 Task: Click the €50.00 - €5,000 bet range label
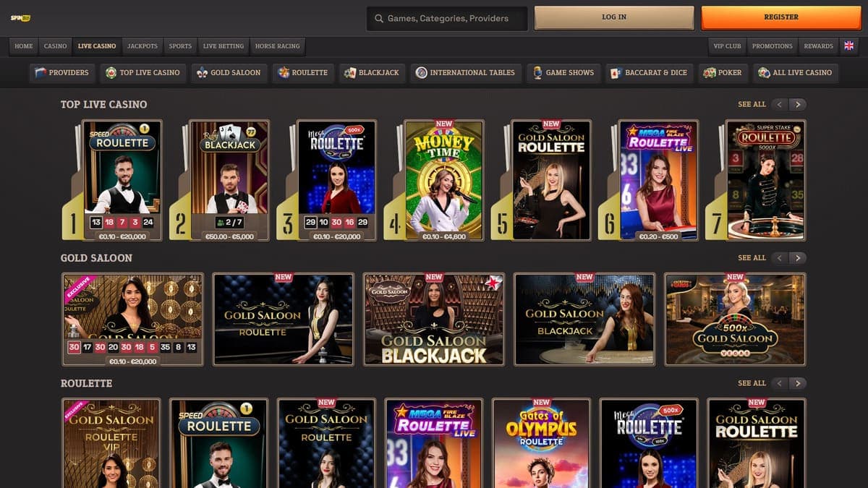point(229,236)
